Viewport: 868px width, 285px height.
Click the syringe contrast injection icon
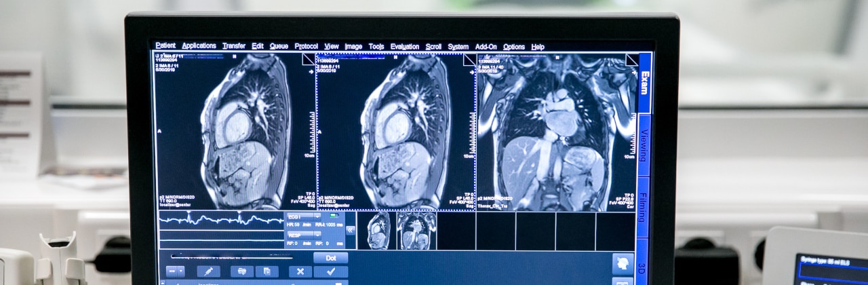(x=208, y=271)
